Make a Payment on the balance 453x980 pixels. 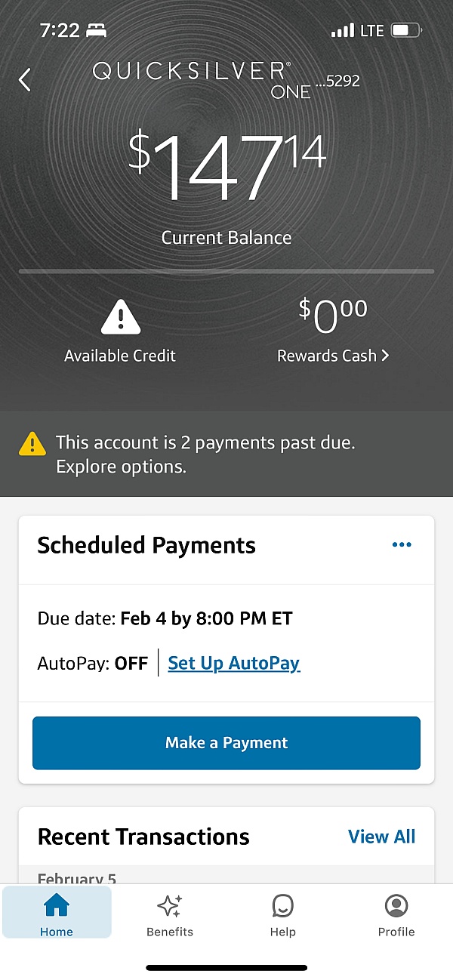[x=226, y=743]
